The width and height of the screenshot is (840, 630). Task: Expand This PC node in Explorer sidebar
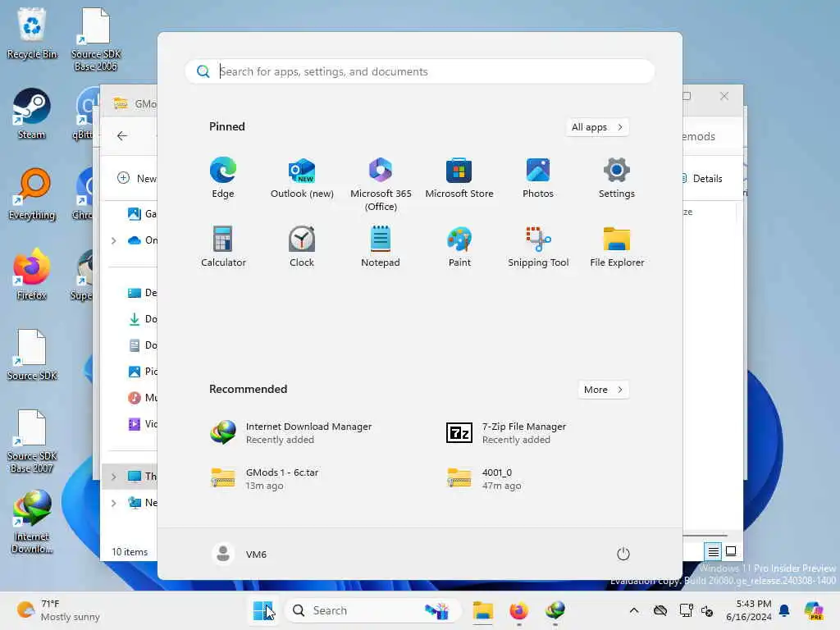click(x=113, y=477)
